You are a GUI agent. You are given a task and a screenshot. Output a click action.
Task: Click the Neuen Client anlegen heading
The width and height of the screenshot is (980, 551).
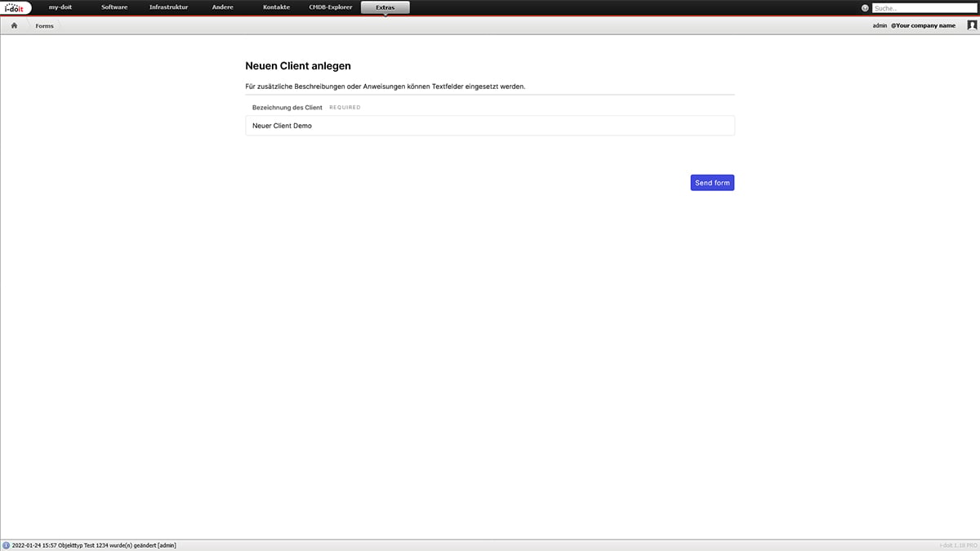(x=298, y=66)
